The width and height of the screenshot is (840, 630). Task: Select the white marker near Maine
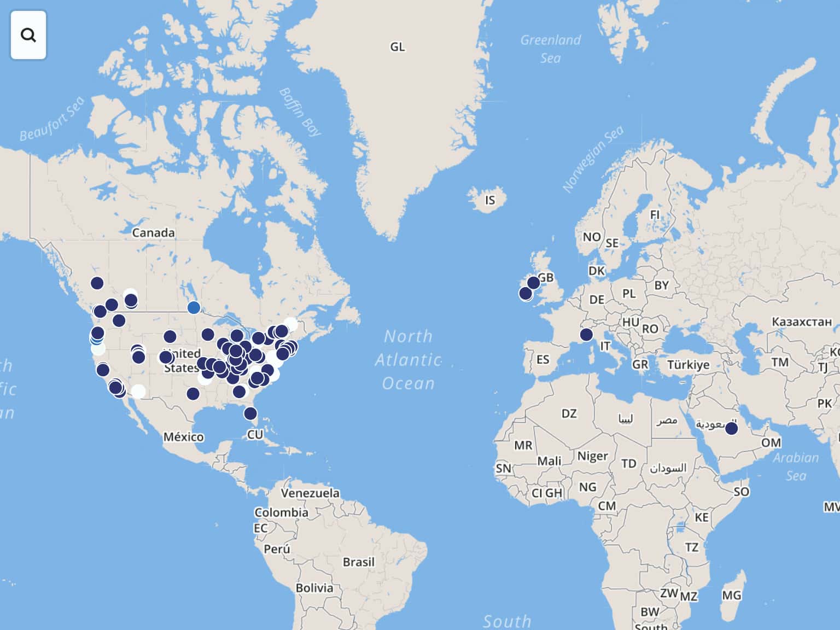[291, 324]
